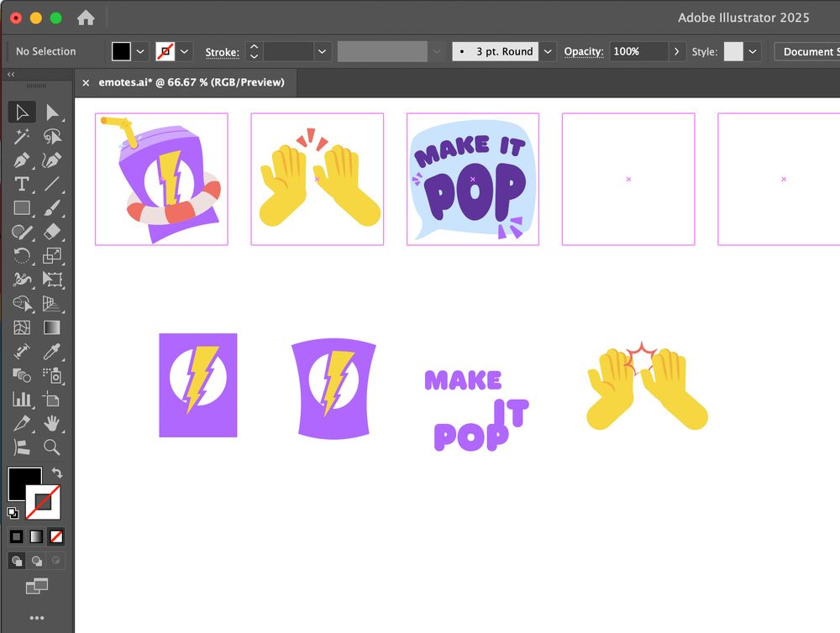The height and width of the screenshot is (633, 840).
Task: Select the Pen tool
Action: pos(22,160)
